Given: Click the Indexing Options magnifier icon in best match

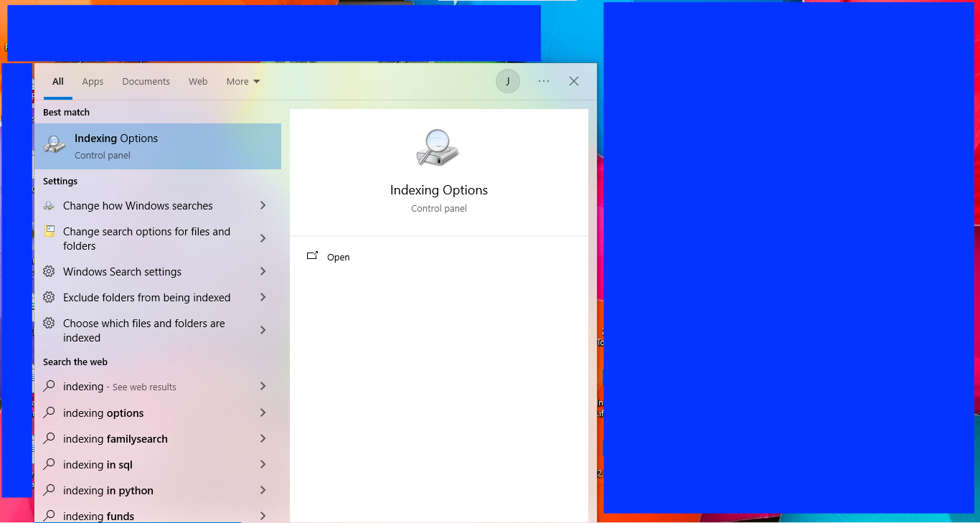Looking at the screenshot, I should coord(55,146).
